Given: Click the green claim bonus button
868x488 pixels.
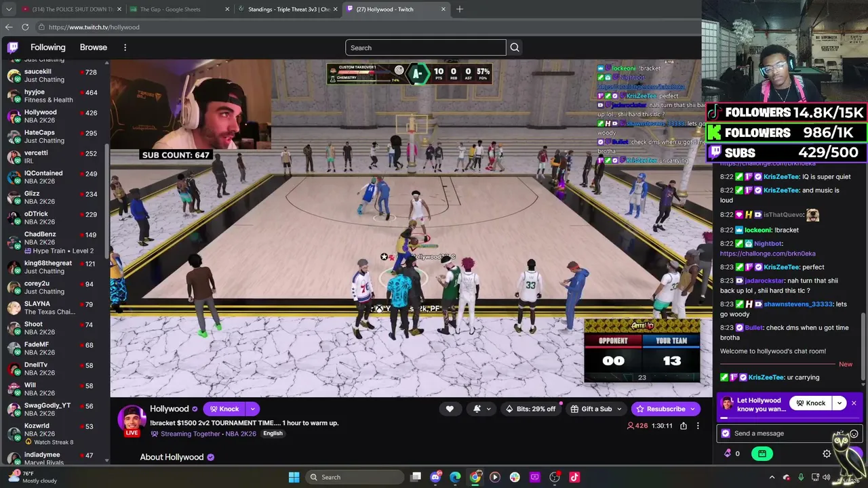Looking at the screenshot, I should (762, 453).
